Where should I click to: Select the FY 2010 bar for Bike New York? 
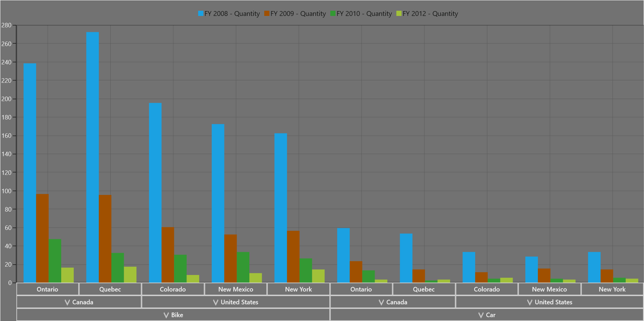[306, 270]
